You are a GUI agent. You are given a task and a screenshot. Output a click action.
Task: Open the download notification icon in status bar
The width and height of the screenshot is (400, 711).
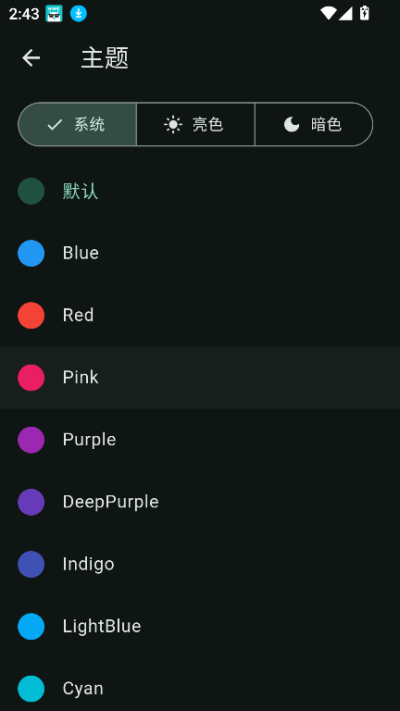78,14
